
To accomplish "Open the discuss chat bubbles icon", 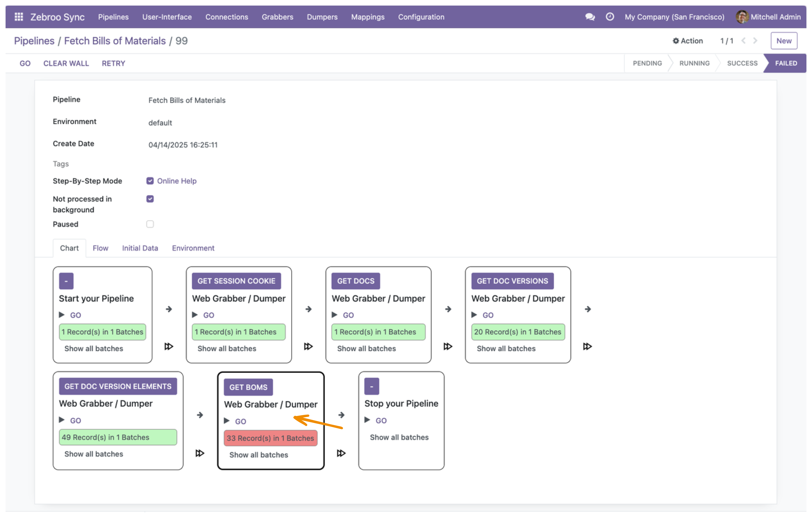I will [590, 17].
